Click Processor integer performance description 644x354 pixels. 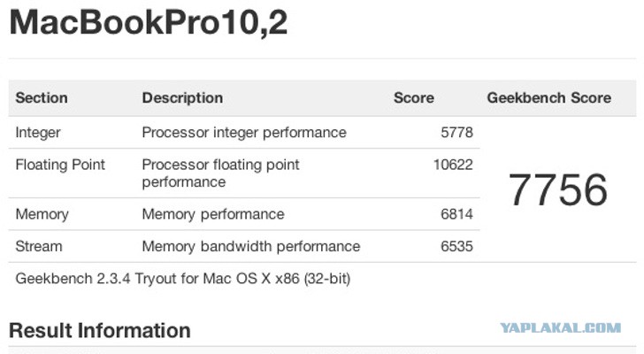tap(244, 133)
